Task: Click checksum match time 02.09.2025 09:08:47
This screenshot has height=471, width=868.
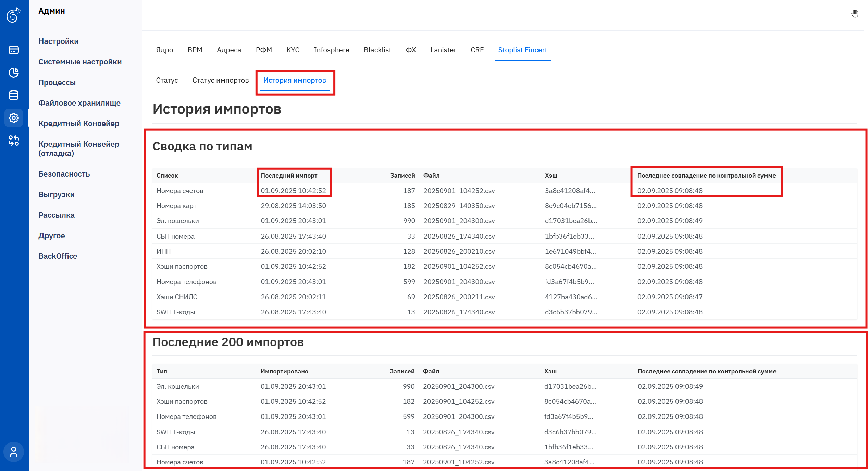Action: click(x=670, y=297)
